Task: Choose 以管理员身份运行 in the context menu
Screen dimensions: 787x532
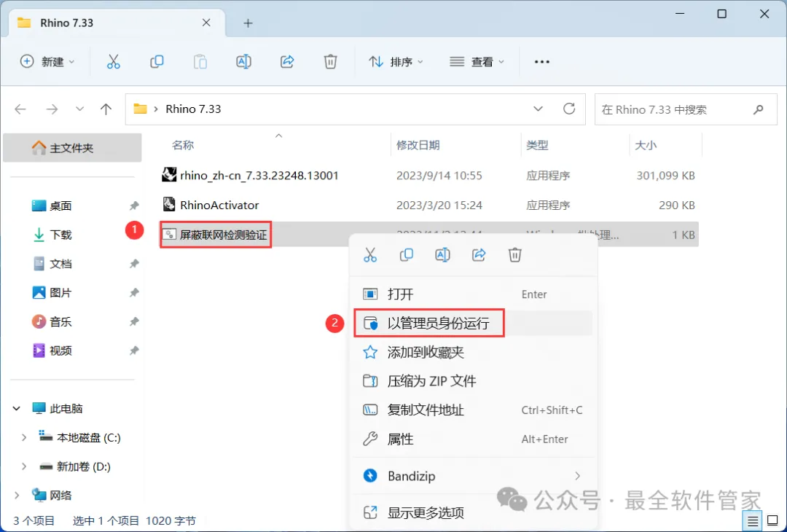Action: tap(474, 324)
